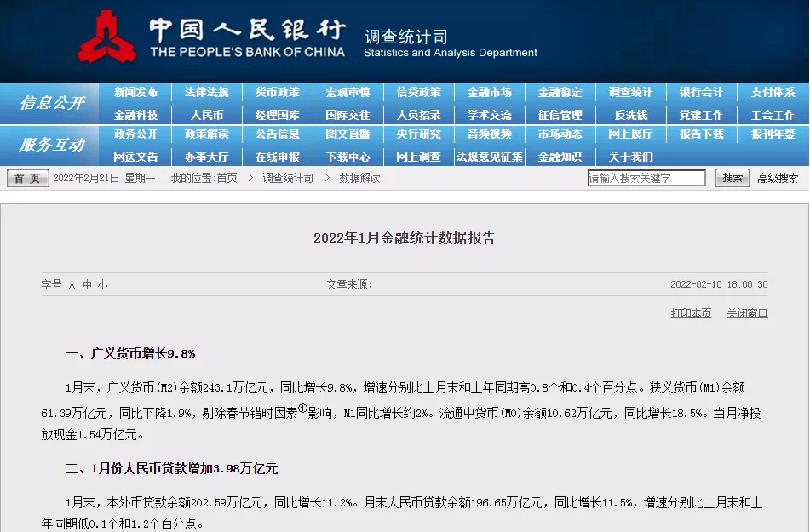810x532 pixels.
Task: Set font size to medium (中)
Action: (x=87, y=285)
